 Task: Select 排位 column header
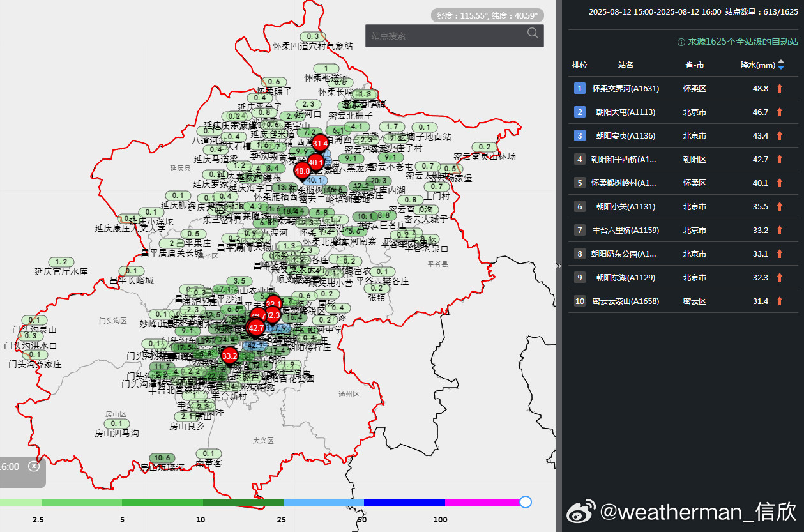pos(580,65)
